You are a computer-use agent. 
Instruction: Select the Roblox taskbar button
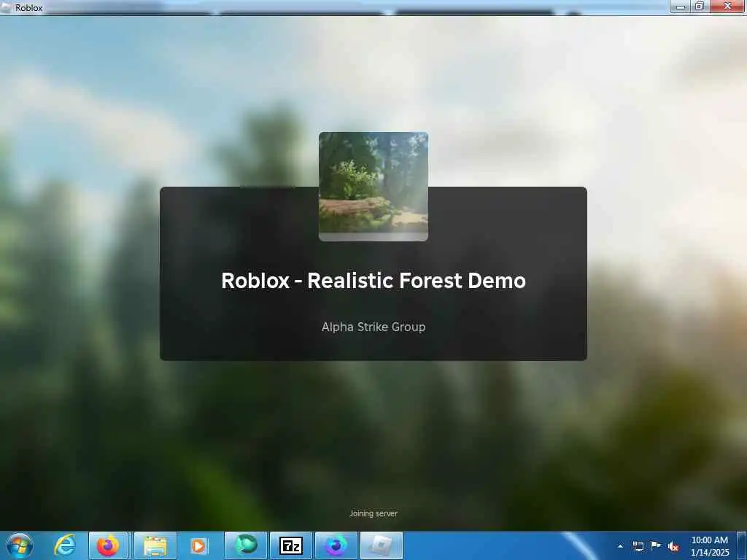click(x=382, y=545)
